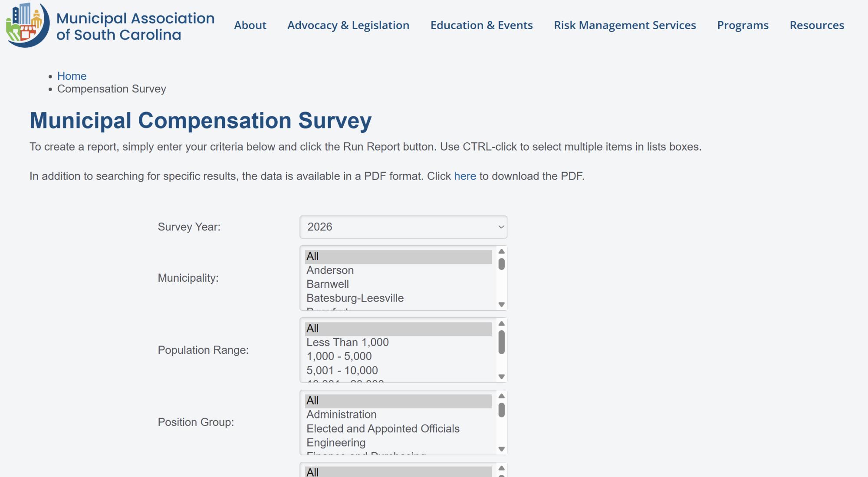Select 'All' in Population Range list
Viewport: 868px width, 477px height.
[398, 329]
